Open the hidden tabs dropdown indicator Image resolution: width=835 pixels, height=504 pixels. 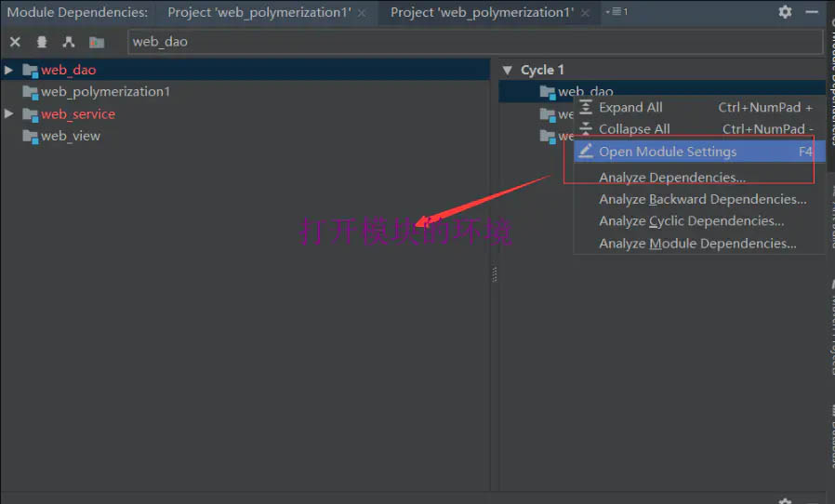pos(616,12)
